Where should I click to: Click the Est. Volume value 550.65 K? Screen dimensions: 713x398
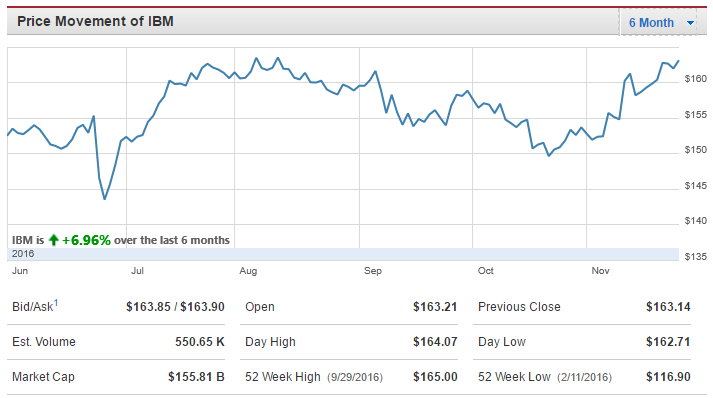tap(200, 342)
